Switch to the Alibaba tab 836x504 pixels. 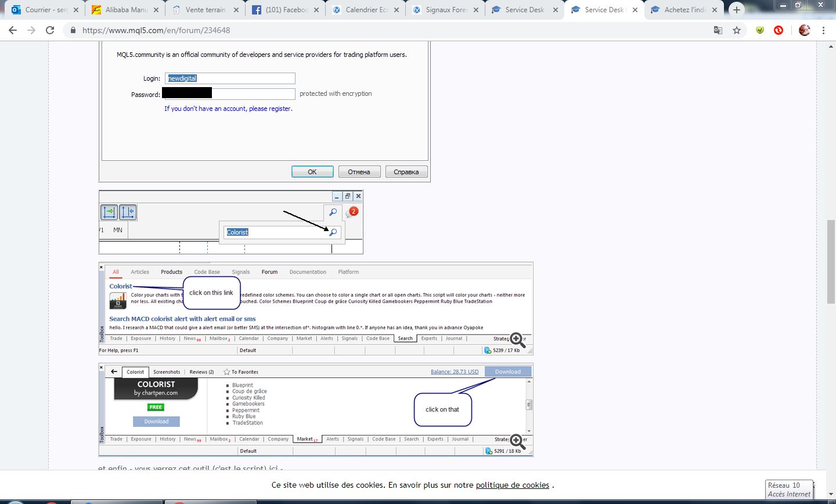tap(125, 10)
